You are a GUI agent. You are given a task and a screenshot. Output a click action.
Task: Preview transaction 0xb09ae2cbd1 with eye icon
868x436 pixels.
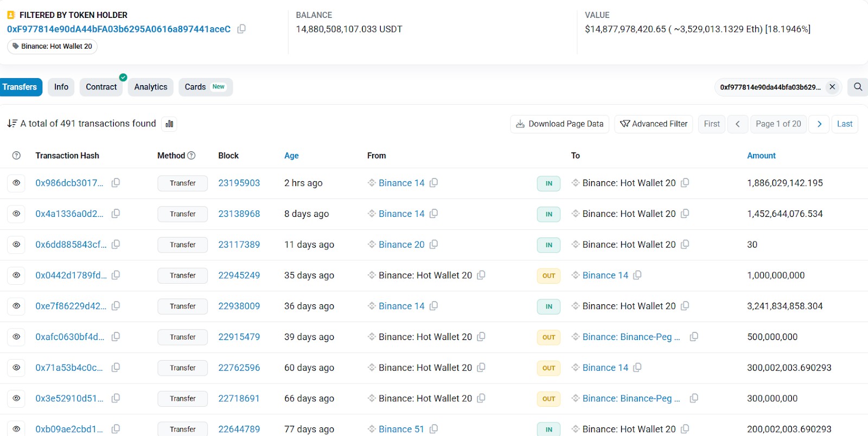tap(17, 429)
